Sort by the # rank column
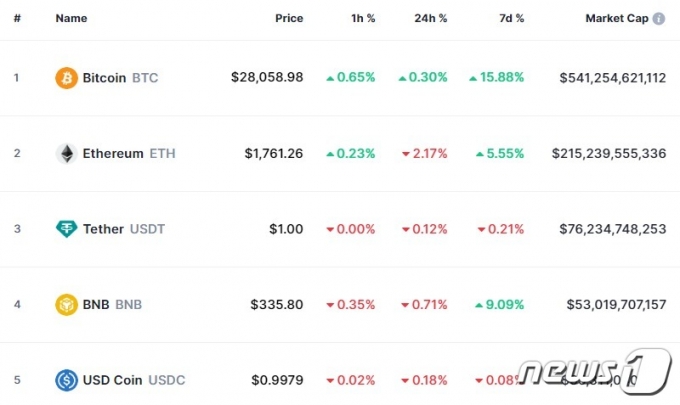 tap(17, 18)
